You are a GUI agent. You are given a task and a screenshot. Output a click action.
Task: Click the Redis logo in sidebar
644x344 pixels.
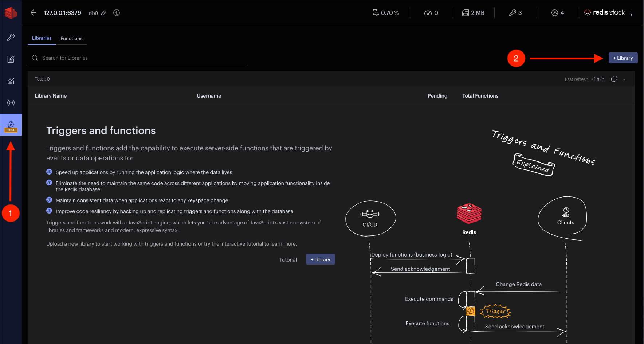(11, 13)
